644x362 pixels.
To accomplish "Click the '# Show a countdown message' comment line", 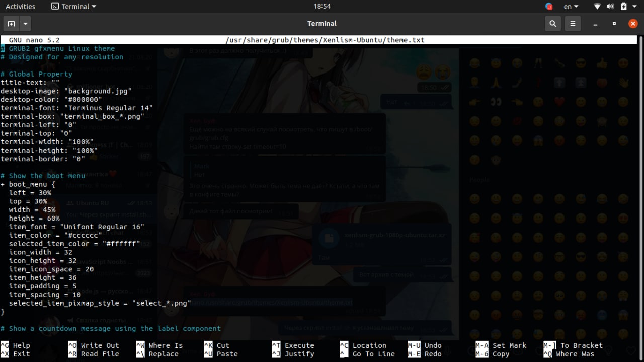I will tap(111, 328).
